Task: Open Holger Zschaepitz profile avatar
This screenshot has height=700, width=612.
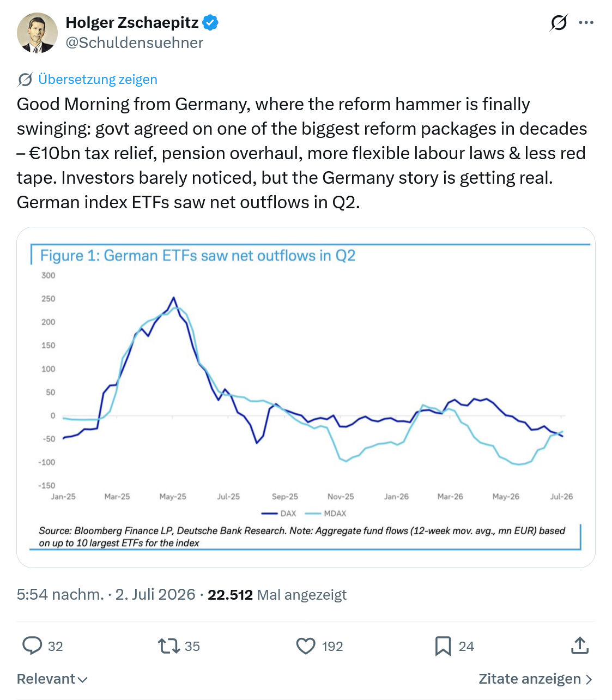Action: 37,33
